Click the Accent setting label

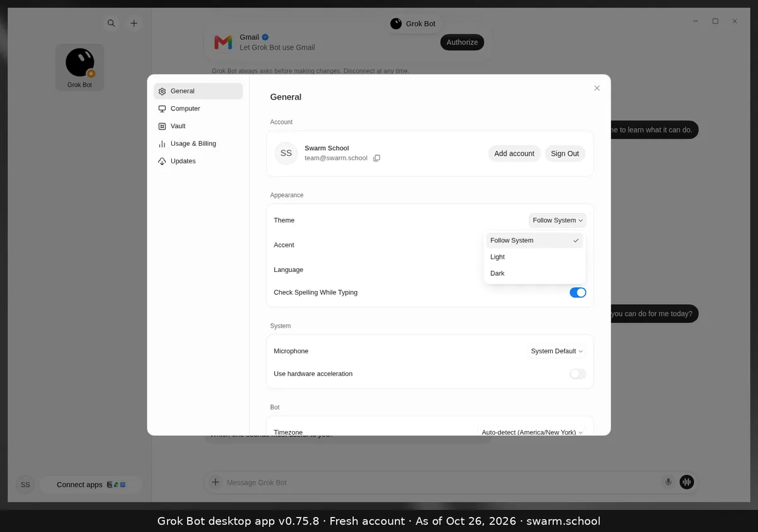(x=284, y=245)
